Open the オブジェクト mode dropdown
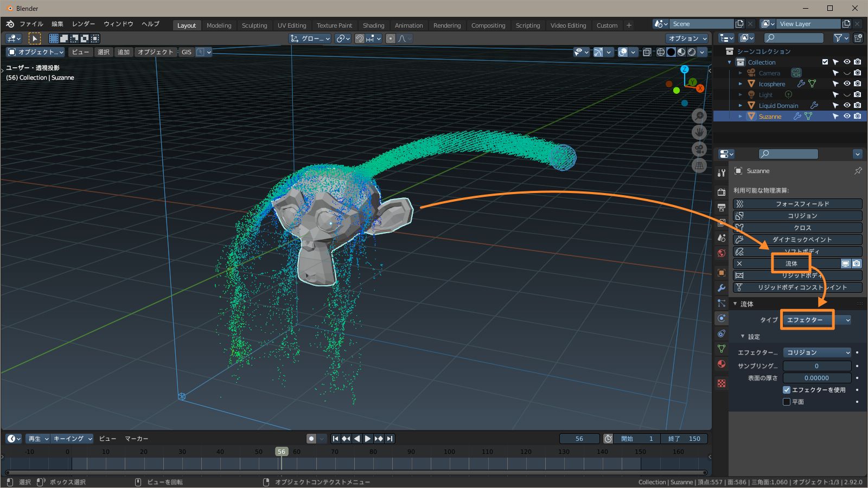Screen dimensions: 868x488 (35, 52)
